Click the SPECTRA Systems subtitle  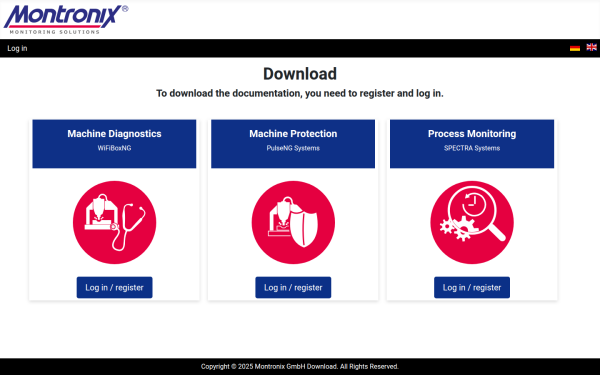tap(472, 148)
